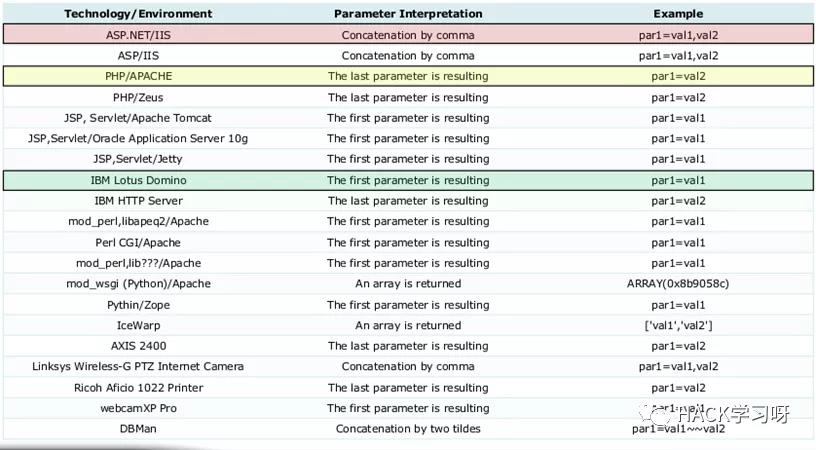This screenshot has width=816, height=450.
Task: Select the mod_wsgi (Python)/Apache cell
Action: (138, 284)
